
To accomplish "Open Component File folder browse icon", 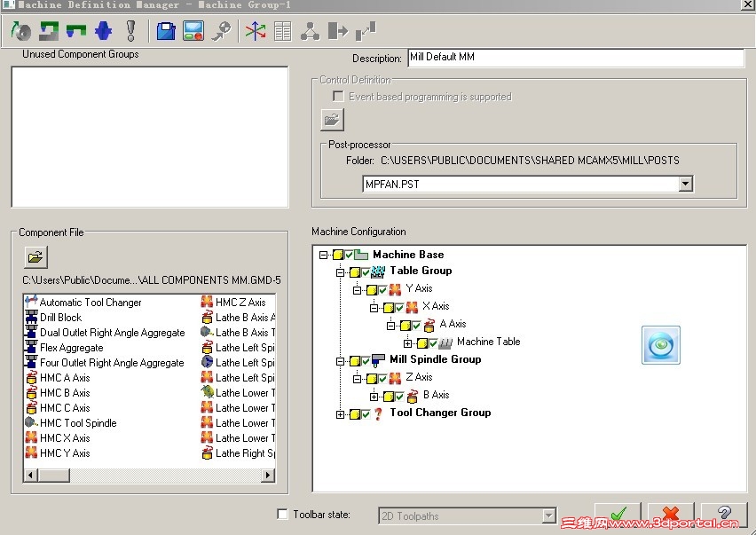I will click(35, 257).
